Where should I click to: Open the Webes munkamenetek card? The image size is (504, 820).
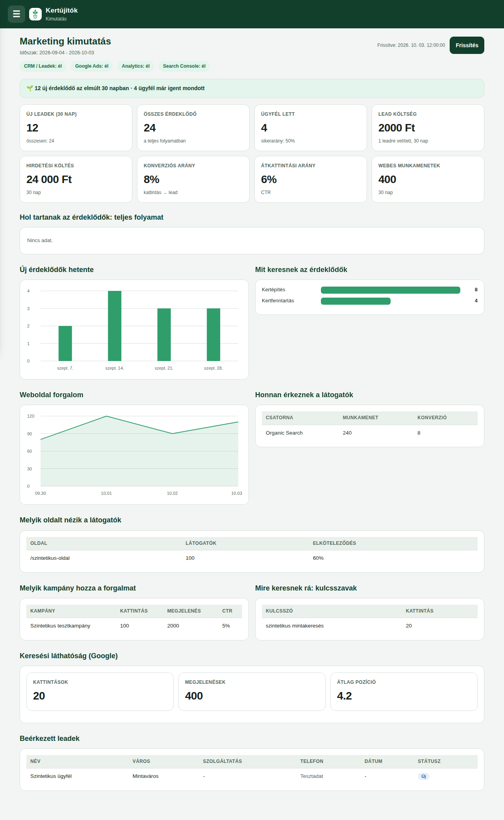(x=428, y=179)
